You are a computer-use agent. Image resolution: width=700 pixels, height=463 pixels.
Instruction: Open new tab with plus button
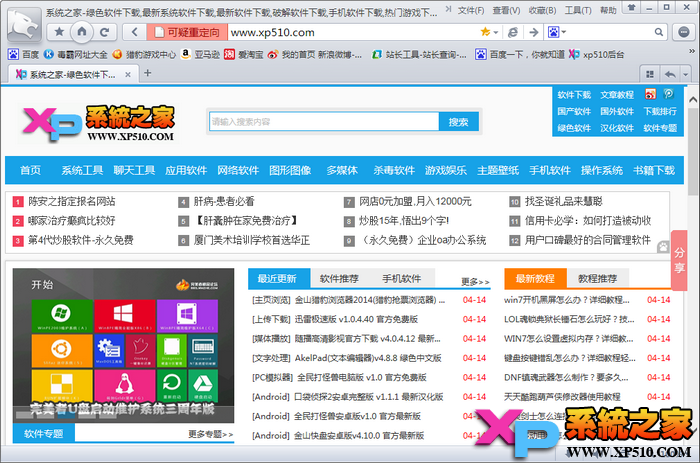pyautogui.click(x=148, y=73)
